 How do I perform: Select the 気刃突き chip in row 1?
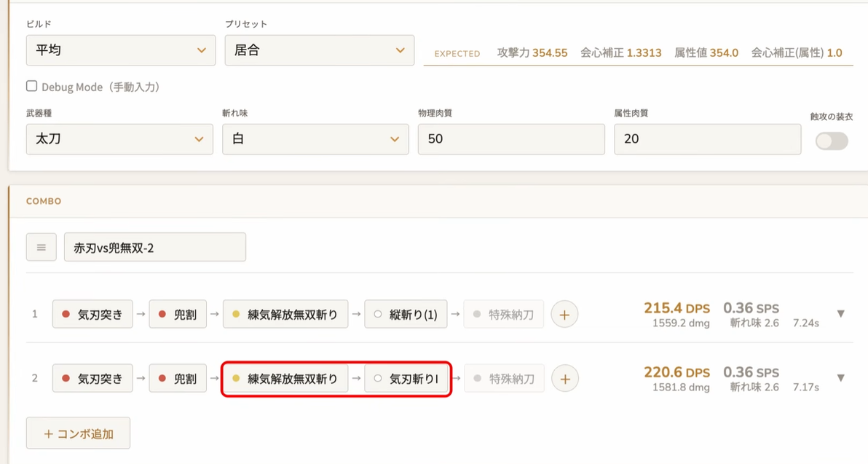[92, 315]
